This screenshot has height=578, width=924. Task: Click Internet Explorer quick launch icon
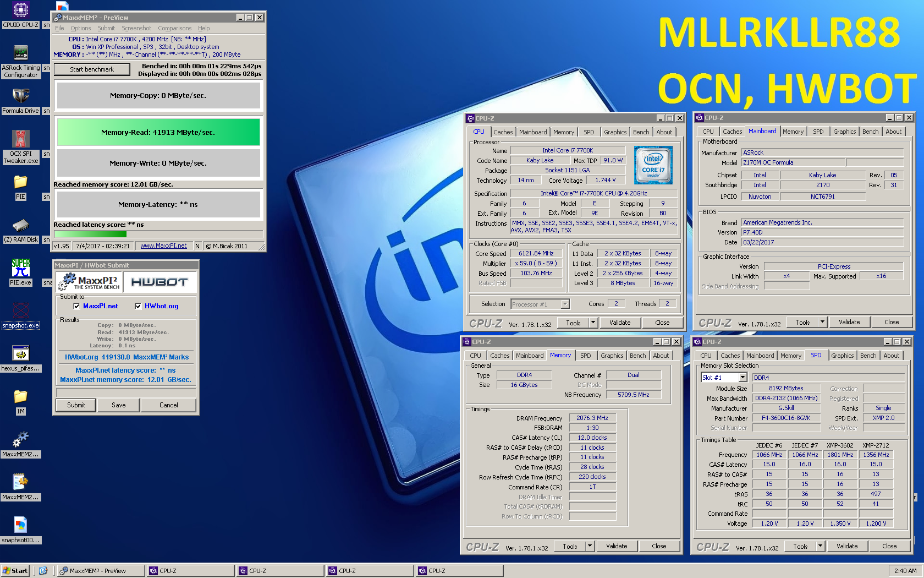pyautogui.click(x=43, y=571)
